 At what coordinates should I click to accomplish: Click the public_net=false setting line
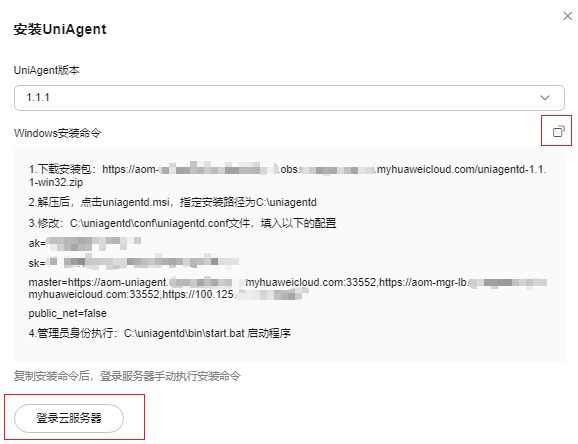pyautogui.click(x=67, y=313)
